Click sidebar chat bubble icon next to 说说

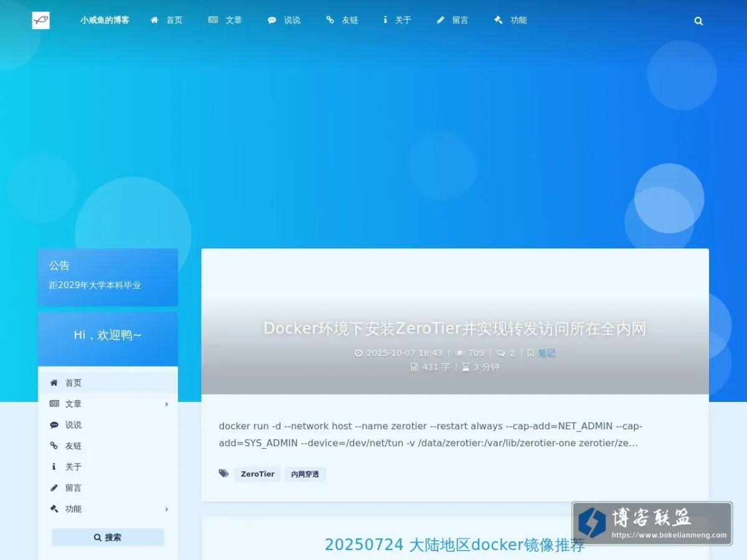point(54,425)
